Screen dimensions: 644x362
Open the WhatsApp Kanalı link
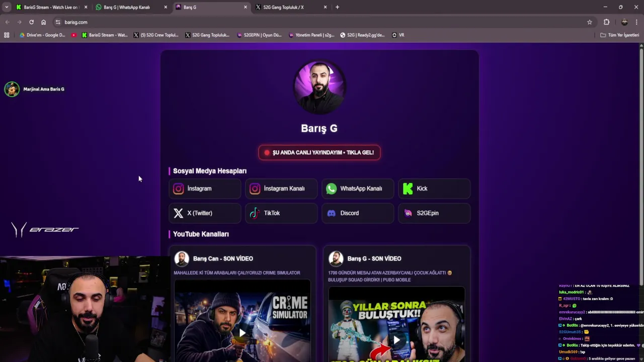(x=358, y=189)
